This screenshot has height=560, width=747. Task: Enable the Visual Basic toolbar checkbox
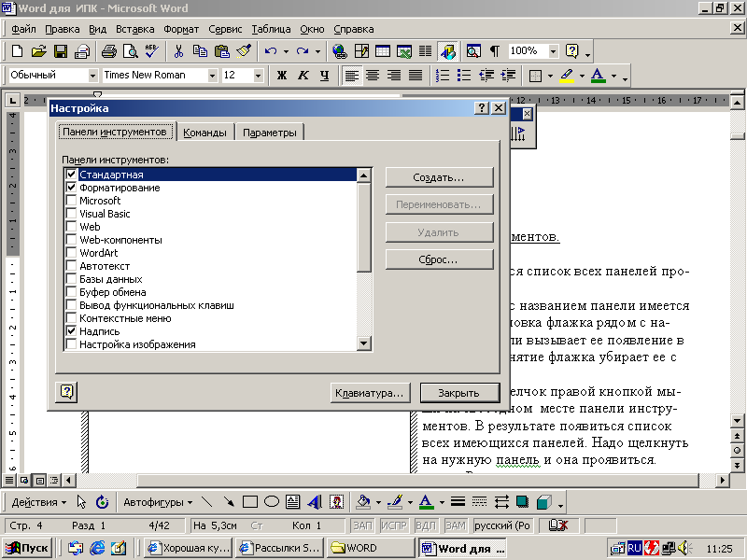tap(71, 214)
